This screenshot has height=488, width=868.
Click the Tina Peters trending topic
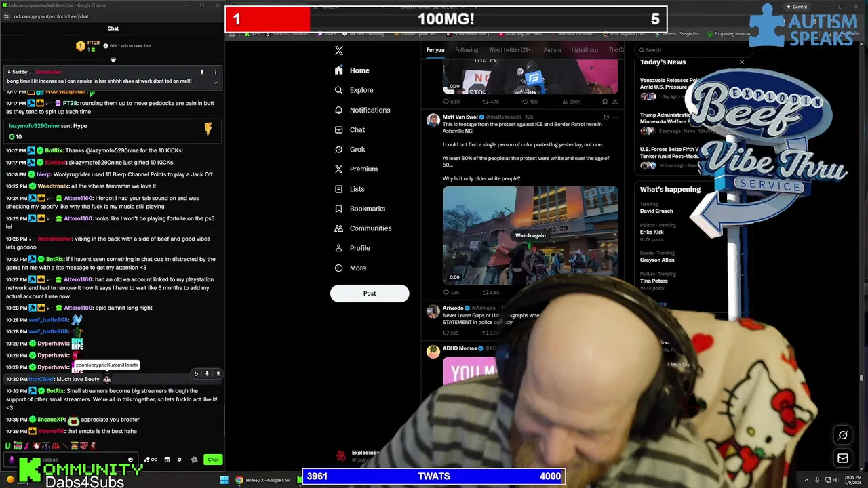pos(654,281)
